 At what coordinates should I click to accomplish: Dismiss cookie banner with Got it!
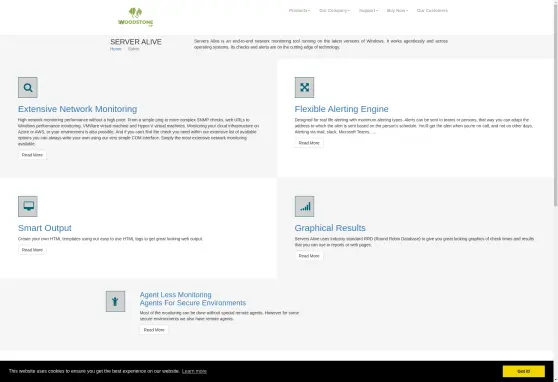[x=523, y=371]
